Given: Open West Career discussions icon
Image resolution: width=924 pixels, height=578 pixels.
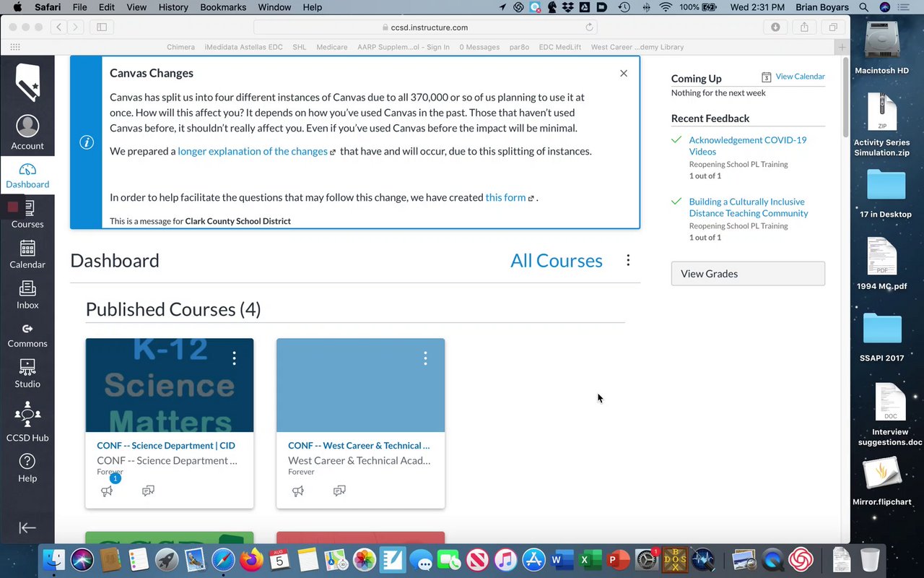Looking at the screenshot, I should pos(339,491).
